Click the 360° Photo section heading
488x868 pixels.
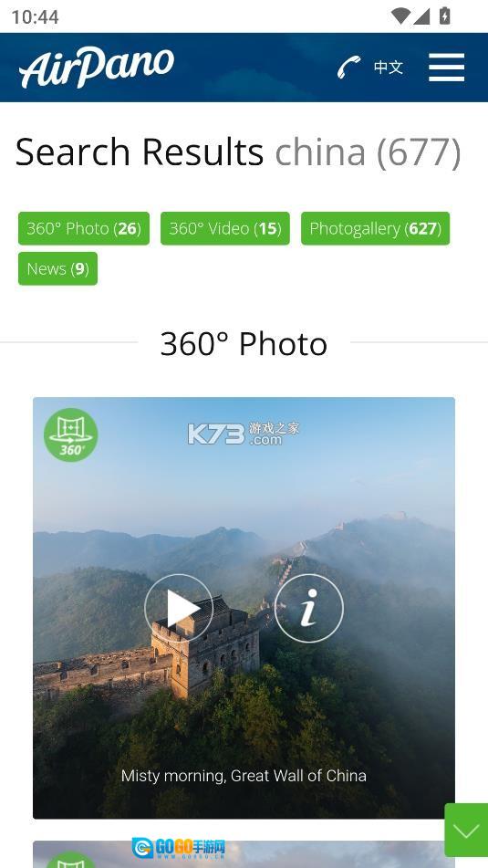point(244,343)
